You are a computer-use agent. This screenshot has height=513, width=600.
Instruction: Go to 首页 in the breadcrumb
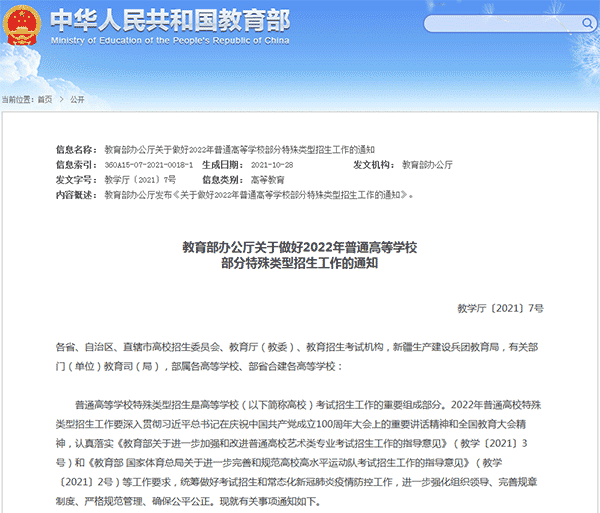(x=45, y=100)
